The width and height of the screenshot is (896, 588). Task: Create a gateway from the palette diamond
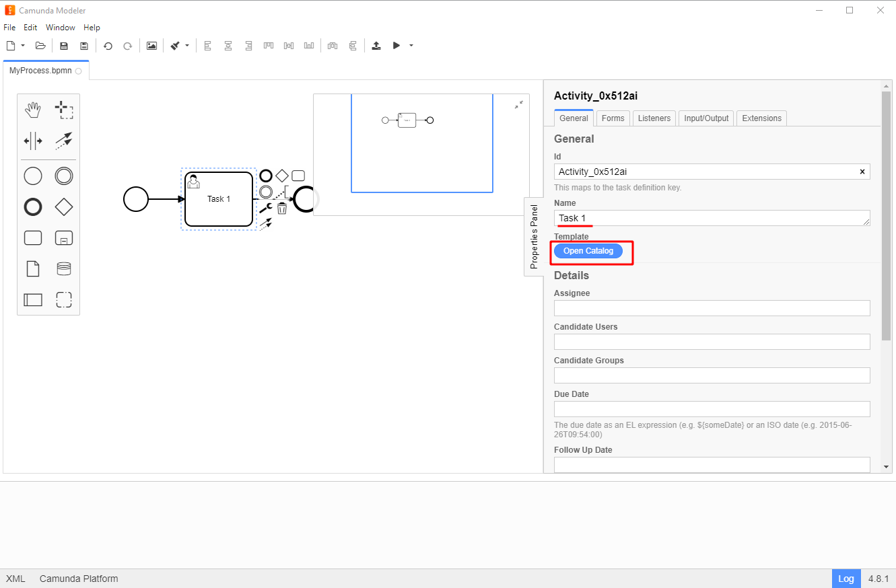[x=64, y=207]
